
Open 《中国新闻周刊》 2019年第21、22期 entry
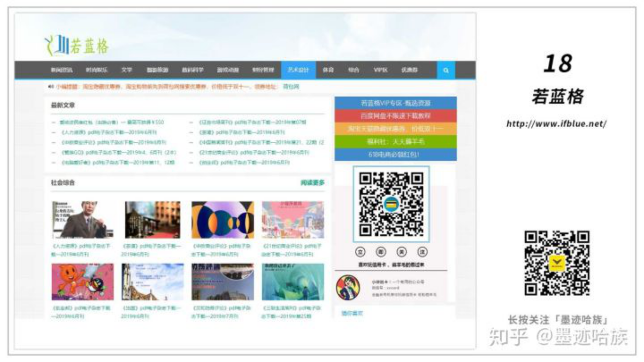pos(261,142)
